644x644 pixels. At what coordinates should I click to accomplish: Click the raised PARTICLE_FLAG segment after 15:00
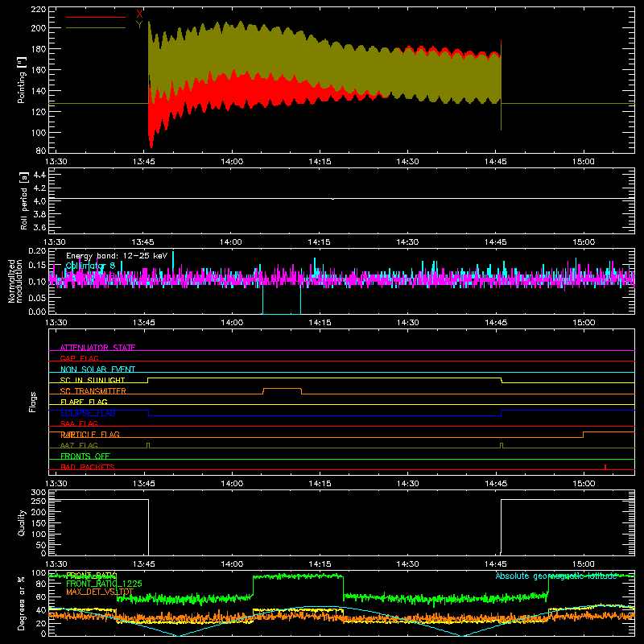609,432
